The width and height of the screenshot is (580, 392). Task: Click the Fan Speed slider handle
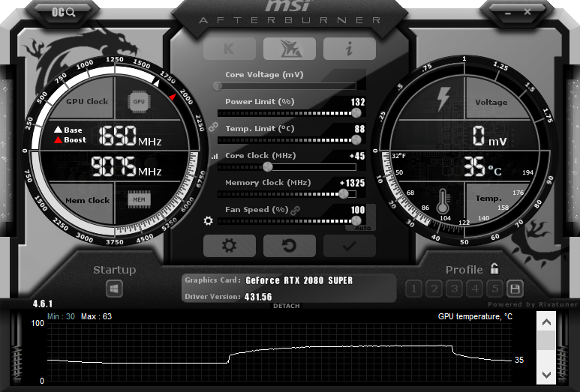pyautogui.click(x=356, y=221)
